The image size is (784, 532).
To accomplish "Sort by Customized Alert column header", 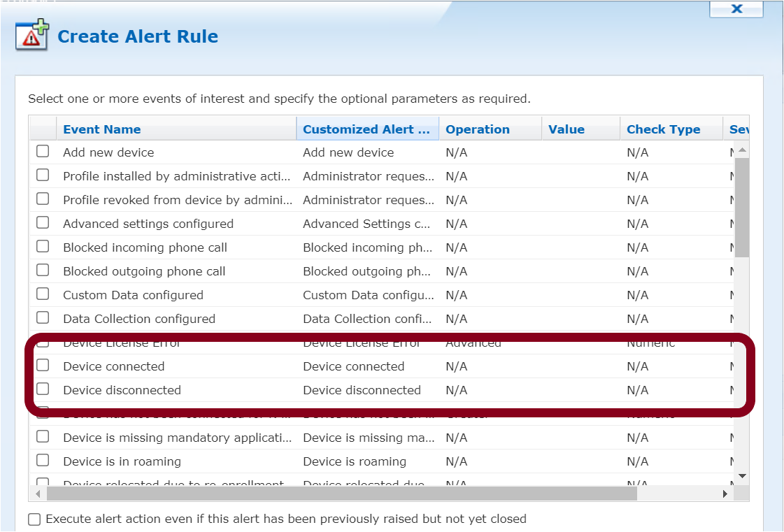I will [x=366, y=129].
